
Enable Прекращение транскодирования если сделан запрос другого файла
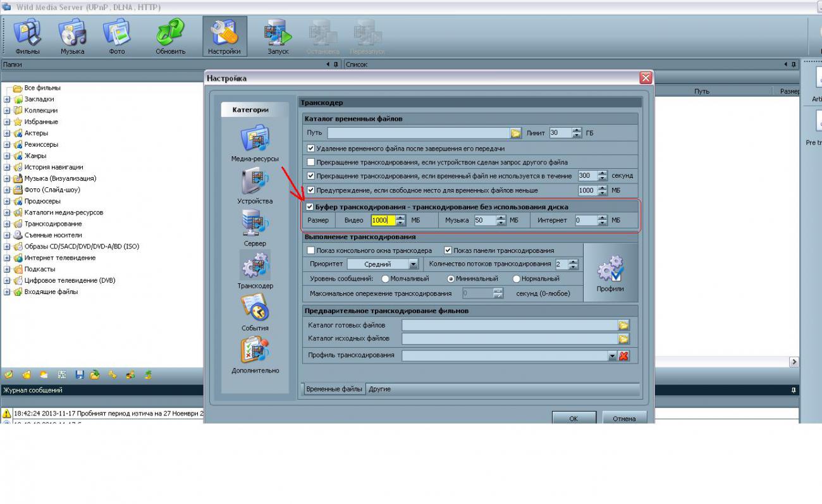click(310, 162)
